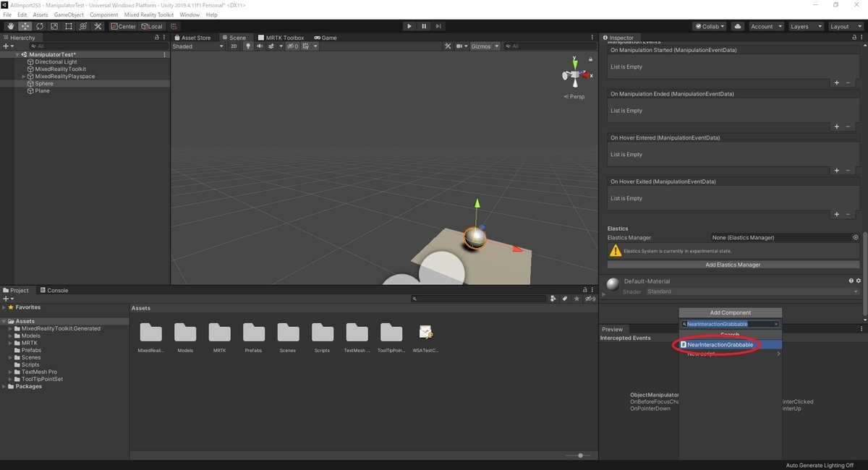868x470 pixels.
Task: Open the Account dropdown
Action: click(765, 26)
